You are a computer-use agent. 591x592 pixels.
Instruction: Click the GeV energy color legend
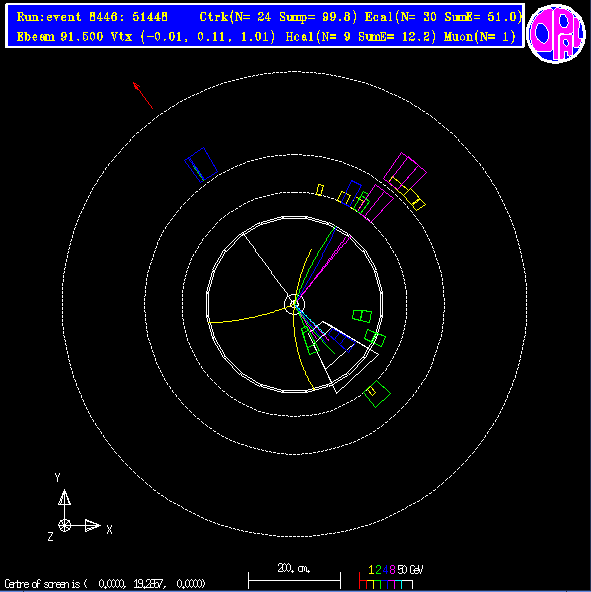pyautogui.click(x=391, y=577)
